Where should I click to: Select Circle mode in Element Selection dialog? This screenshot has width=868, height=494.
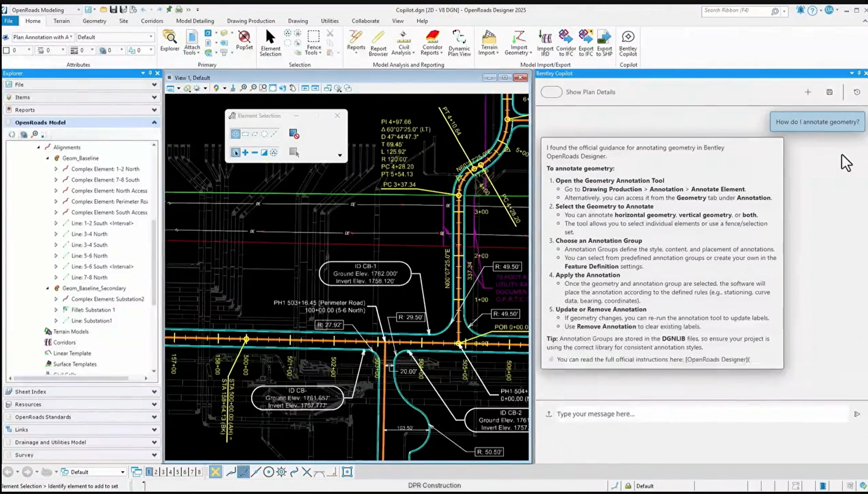coord(264,134)
